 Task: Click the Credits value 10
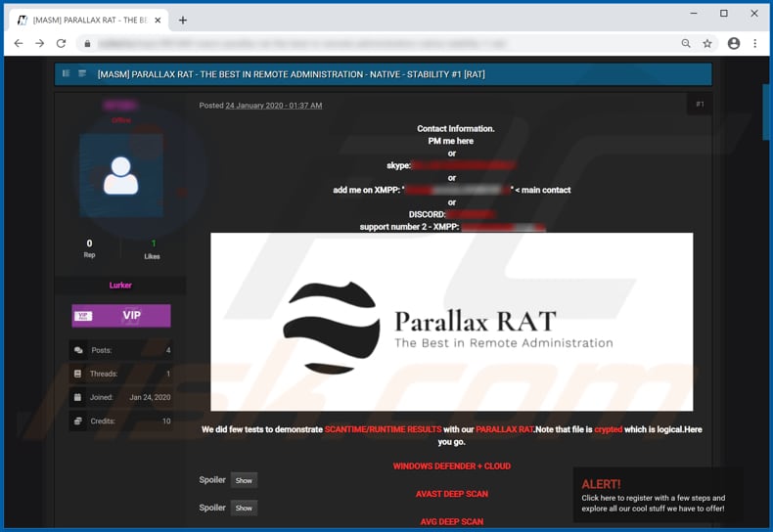(166, 421)
